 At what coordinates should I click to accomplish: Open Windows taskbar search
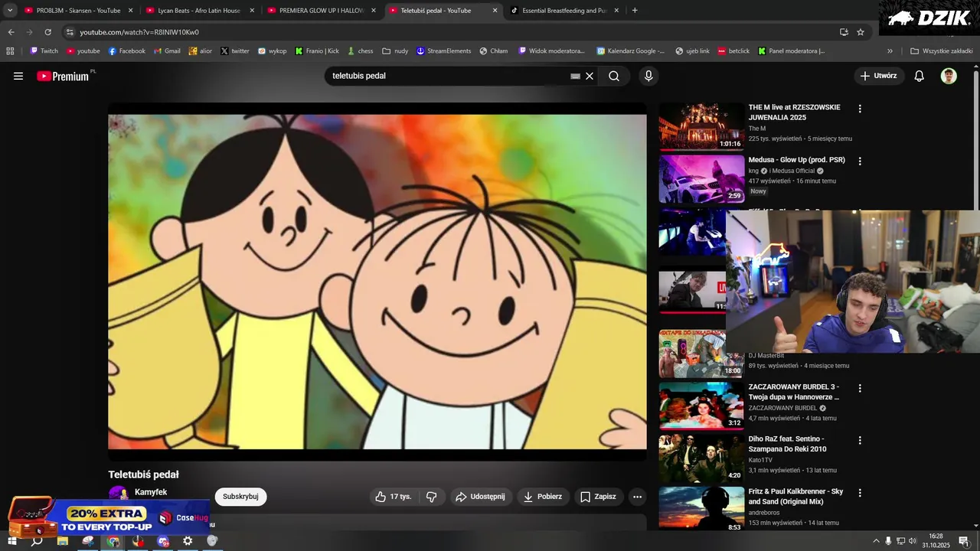36,541
